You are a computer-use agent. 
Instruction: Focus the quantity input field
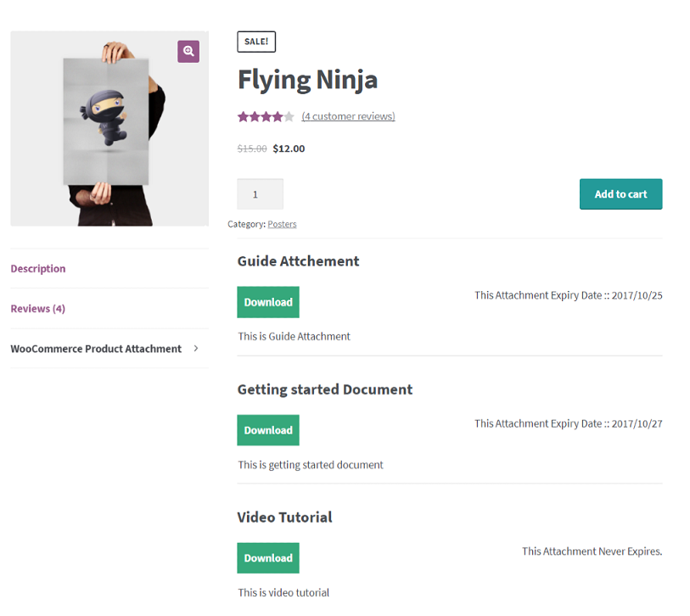pyautogui.click(x=260, y=194)
